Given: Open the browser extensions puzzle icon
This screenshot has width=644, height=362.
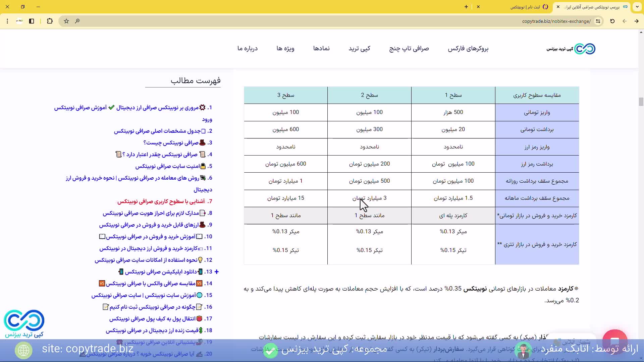Looking at the screenshot, I should tap(50, 21).
